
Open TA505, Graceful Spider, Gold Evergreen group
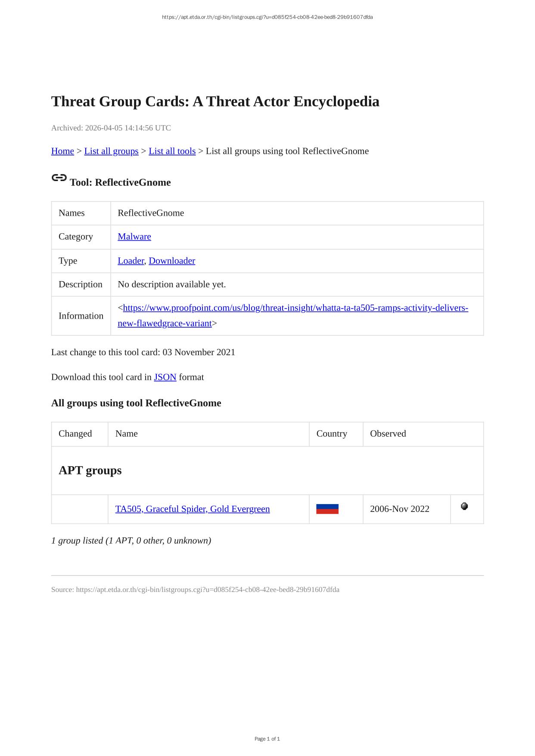(x=193, y=509)
